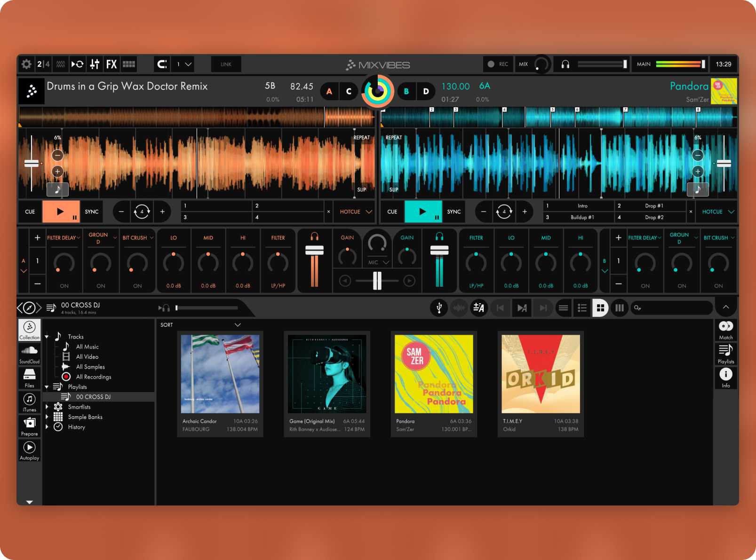Click the headphones icon in top bar

tap(565, 64)
